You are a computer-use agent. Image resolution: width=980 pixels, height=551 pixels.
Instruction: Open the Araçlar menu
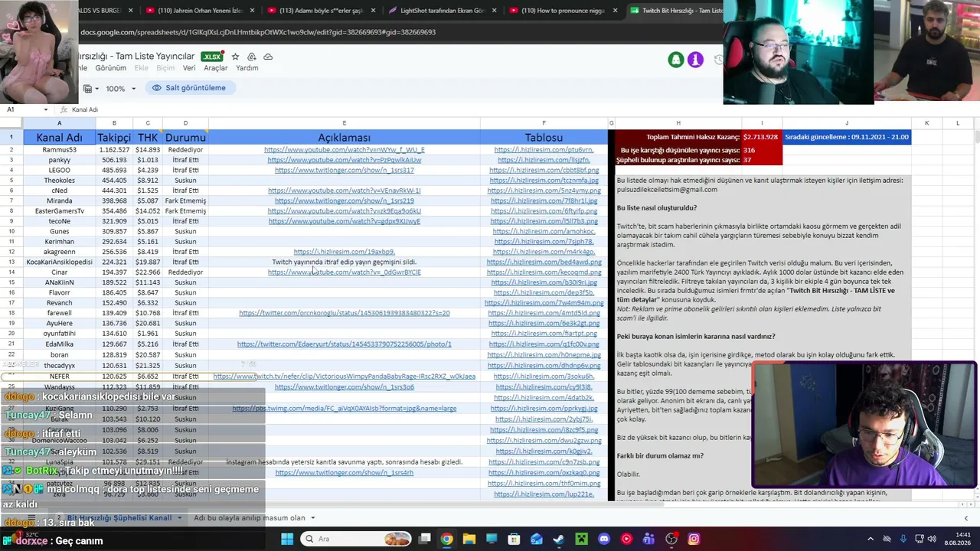[x=216, y=68]
